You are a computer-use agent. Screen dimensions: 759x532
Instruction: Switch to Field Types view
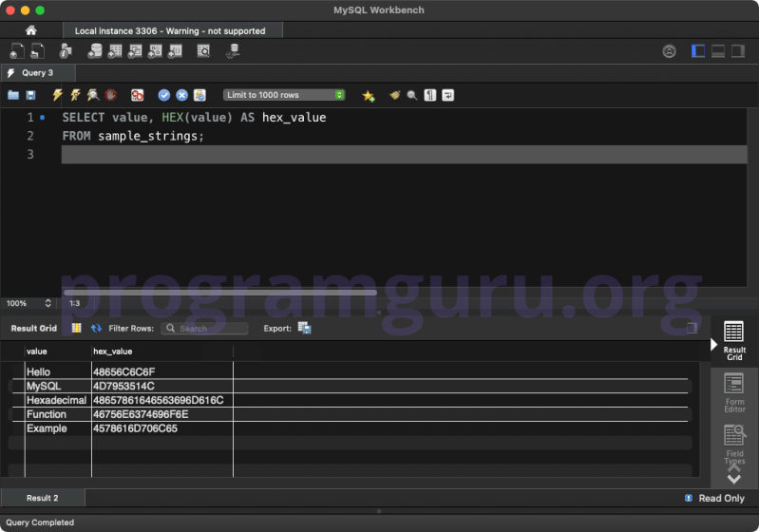pyautogui.click(x=734, y=445)
